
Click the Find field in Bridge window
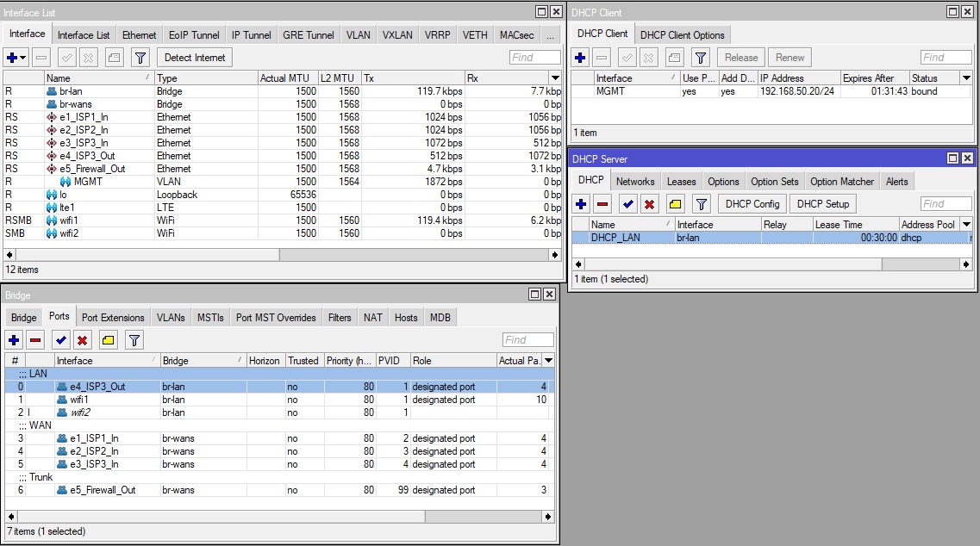coord(528,340)
